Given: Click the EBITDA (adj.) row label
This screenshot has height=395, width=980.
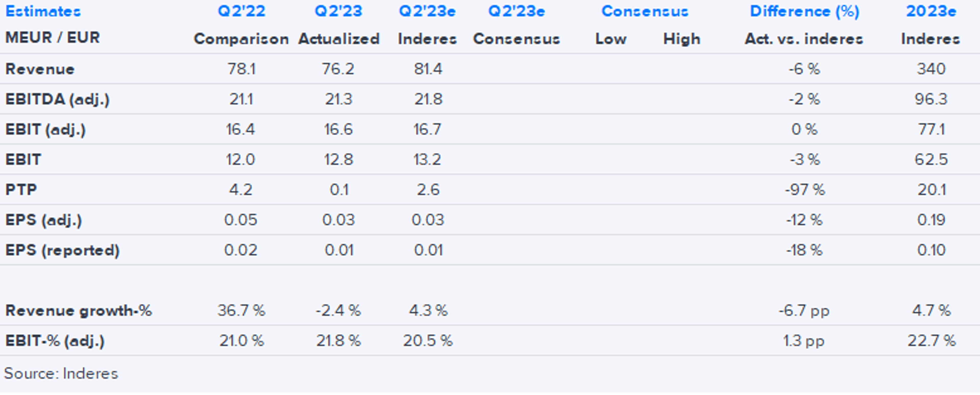Looking at the screenshot, I should 57,99.
